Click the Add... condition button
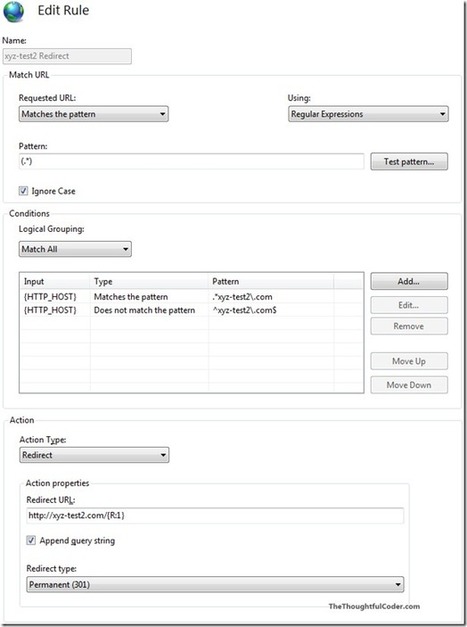 [x=409, y=282]
